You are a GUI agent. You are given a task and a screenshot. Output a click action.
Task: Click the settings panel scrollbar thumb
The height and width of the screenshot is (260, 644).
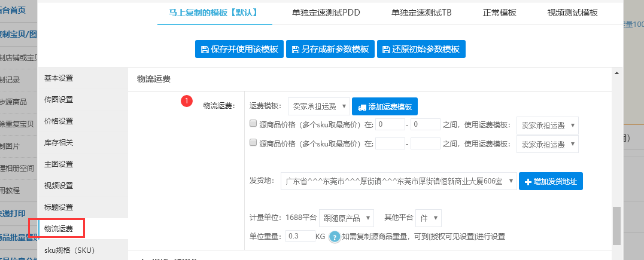pyautogui.click(x=616, y=226)
